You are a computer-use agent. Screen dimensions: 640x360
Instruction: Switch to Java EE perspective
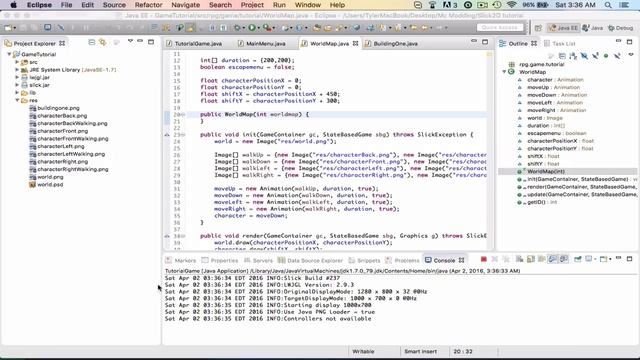563,28
